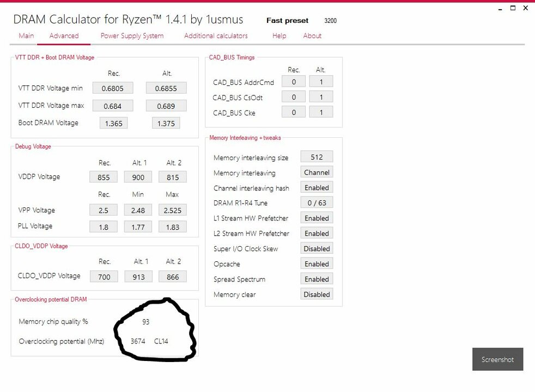Click Opcache Enabled value
Screen dimensions: 535x392
[317, 264]
